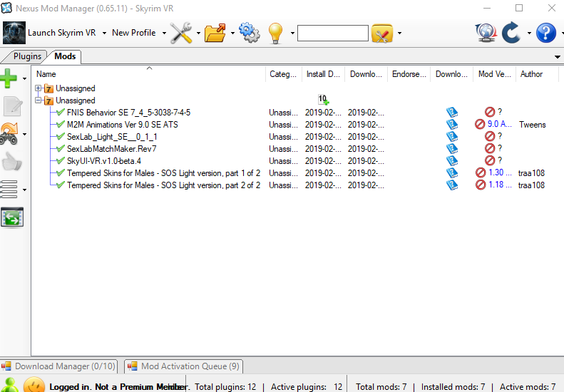This screenshot has width=564, height=392.
Task: Click the open folder icon in toolbar
Action: [x=215, y=33]
